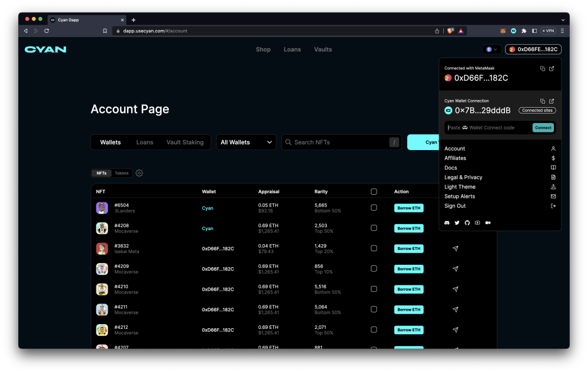588x373 pixels.
Task: Copy the MetaMask address using the copy icon
Action: coord(543,68)
